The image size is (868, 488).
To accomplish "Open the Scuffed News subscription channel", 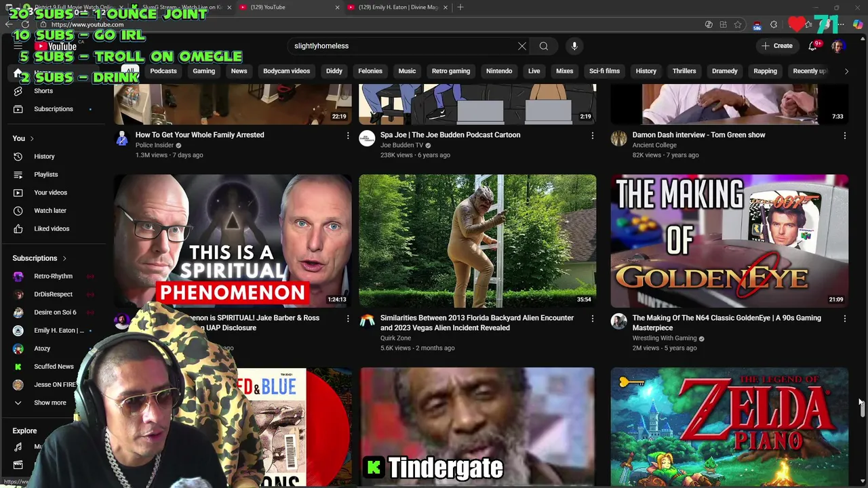I will (x=54, y=367).
